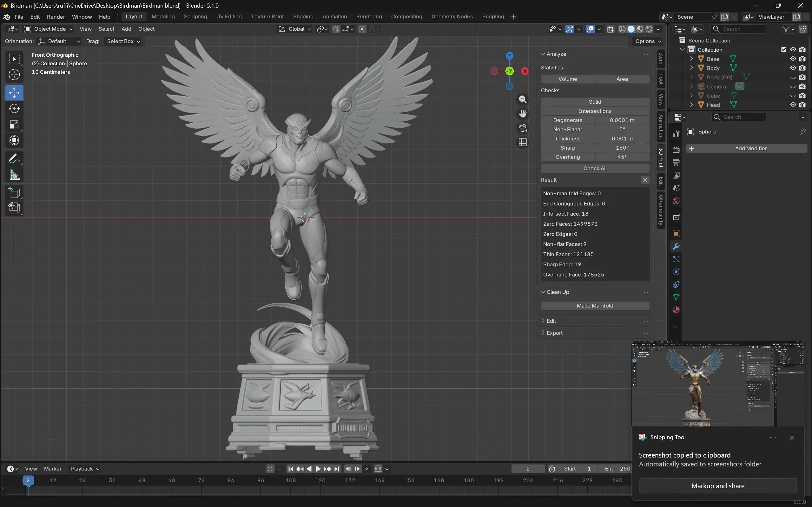Click the Volume statistics button
The image size is (812, 507).
(568, 79)
